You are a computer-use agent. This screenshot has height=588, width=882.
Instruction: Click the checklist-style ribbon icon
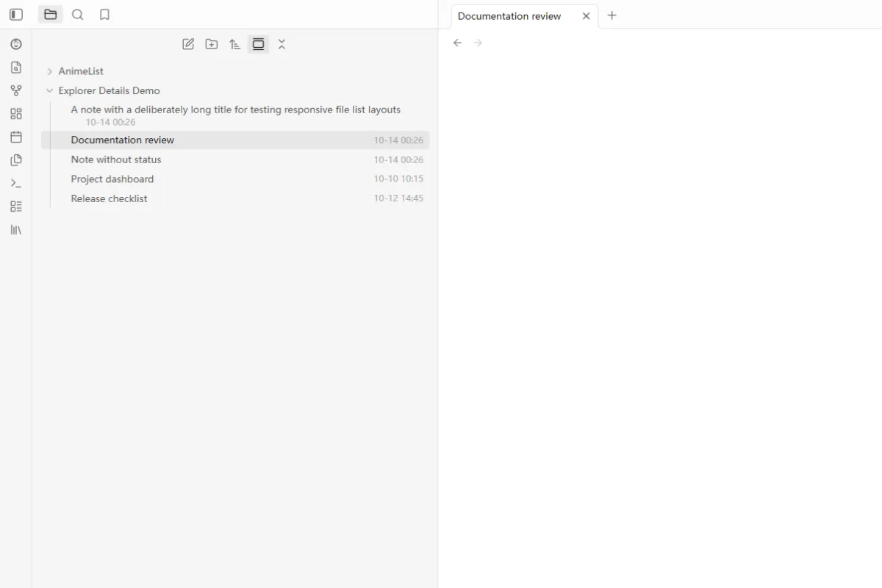coord(16,207)
